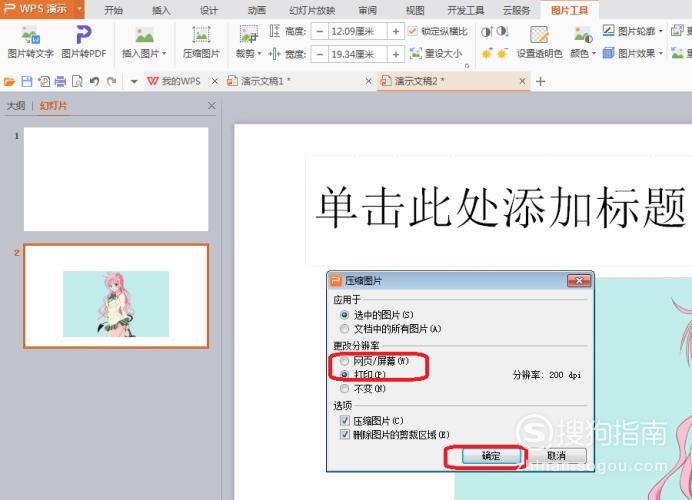Image resolution: width=692 pixels, height=500 pixels.
Task: Open the 开发工具 ribbon tab
Action: click(x=466, y=10)
